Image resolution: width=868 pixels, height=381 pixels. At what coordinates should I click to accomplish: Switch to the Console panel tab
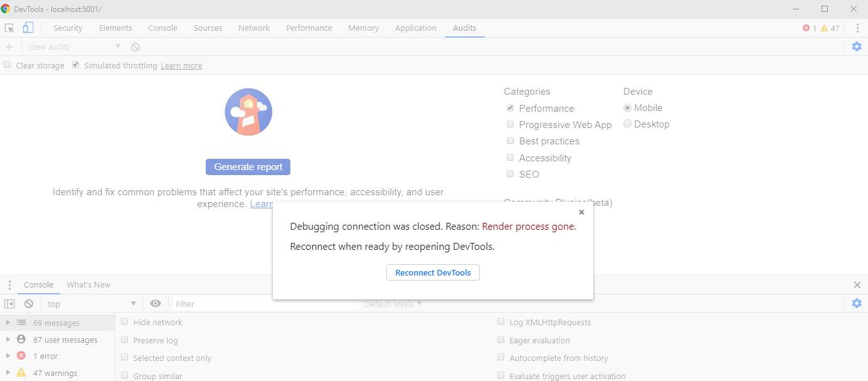click(162, 28)
